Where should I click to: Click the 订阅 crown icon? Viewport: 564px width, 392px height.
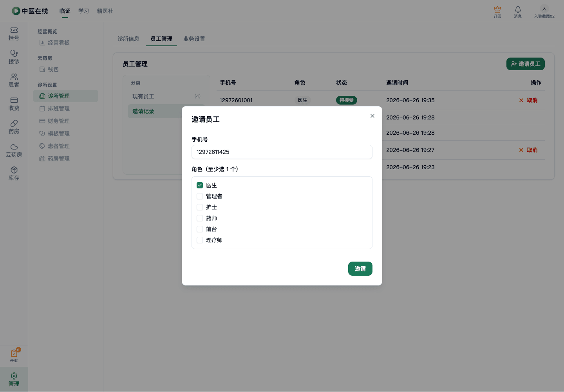(497, 12)
